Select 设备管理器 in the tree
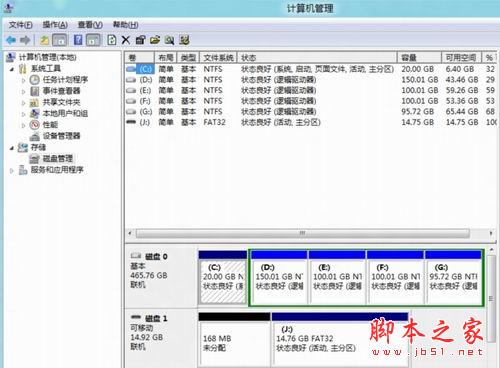This screenshot has height=368, width=500. (61, 136)
